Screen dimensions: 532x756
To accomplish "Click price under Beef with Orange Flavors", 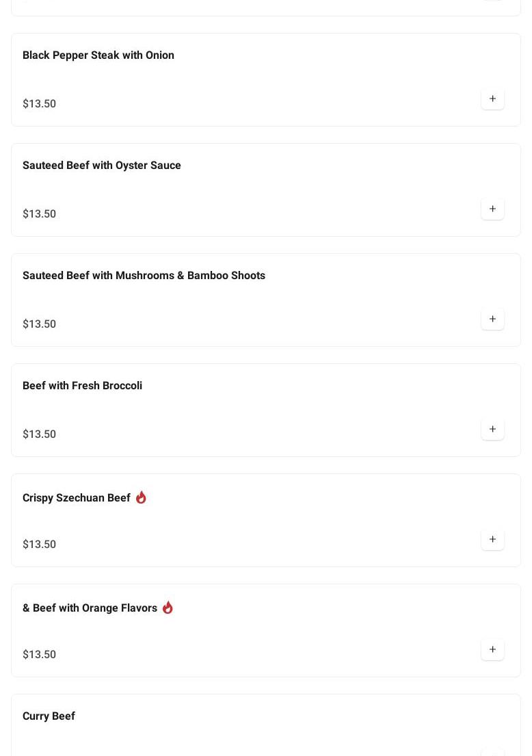I will (40, 654).
